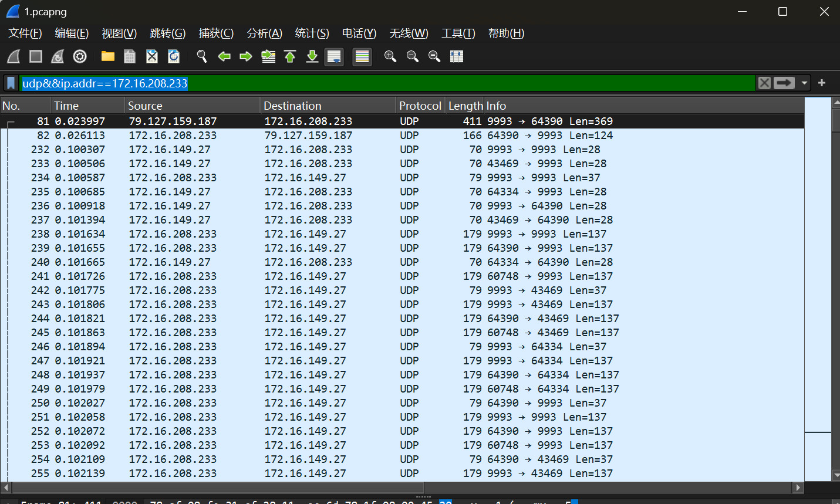Open the 捕获(C) menu
Viewport: 840px width, 504px height.
click(216, 33)
